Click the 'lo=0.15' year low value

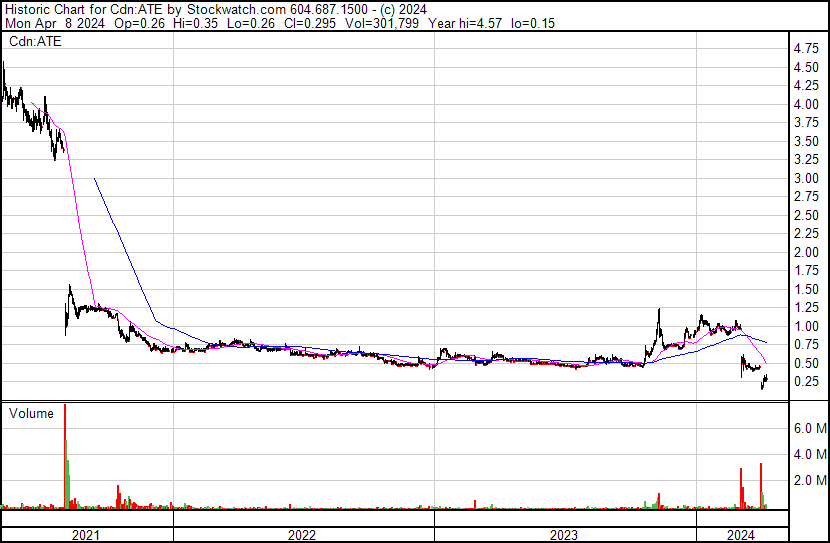tap(533, 23)
